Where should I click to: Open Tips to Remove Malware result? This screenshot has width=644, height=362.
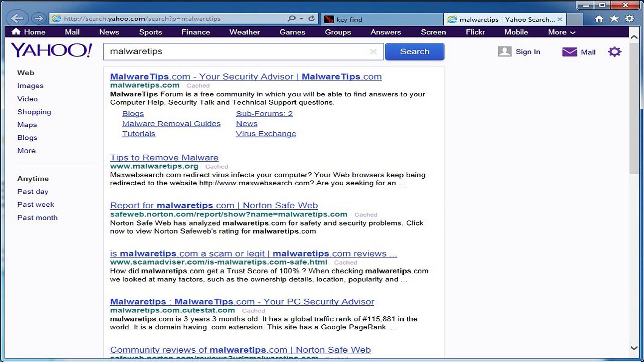tap(164, 158)
